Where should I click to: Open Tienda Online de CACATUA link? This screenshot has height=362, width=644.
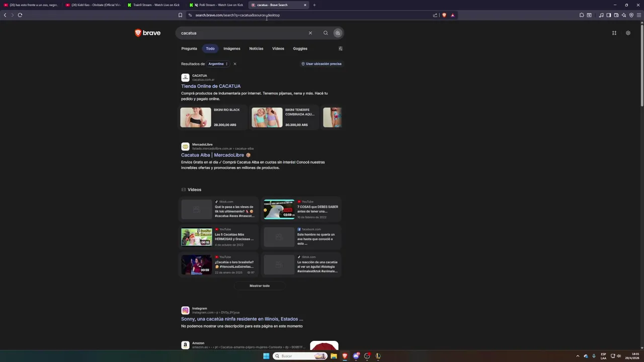coord(211,86)
